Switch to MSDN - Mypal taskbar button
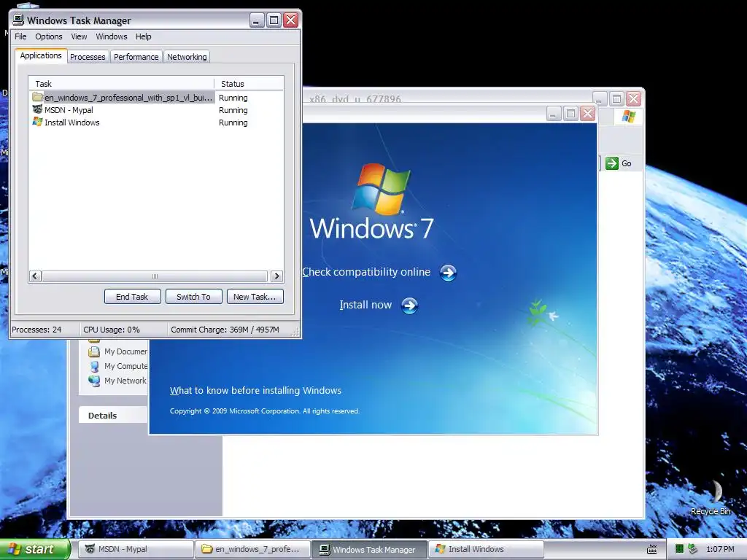747x560 pixels. point(136,549)
